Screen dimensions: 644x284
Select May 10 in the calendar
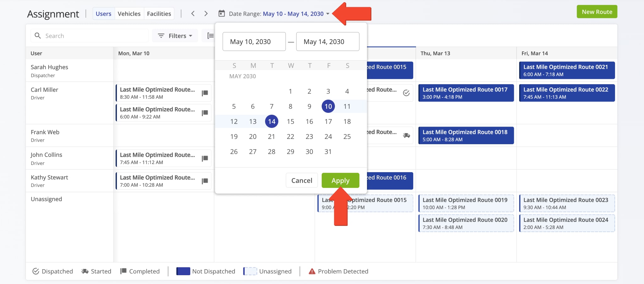(328, 106)
